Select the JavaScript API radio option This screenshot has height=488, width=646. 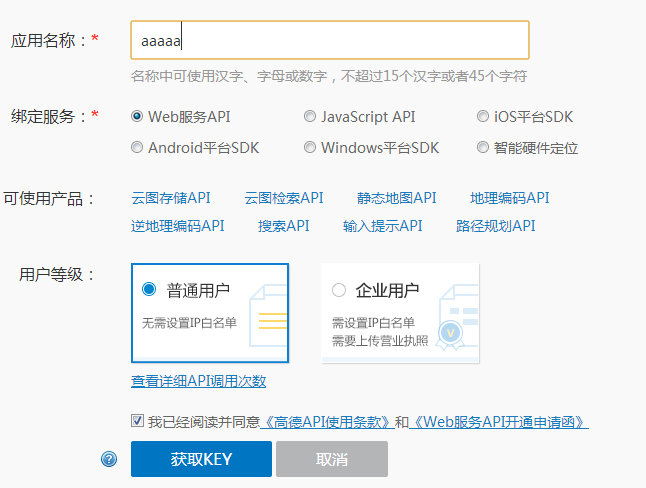310,116
